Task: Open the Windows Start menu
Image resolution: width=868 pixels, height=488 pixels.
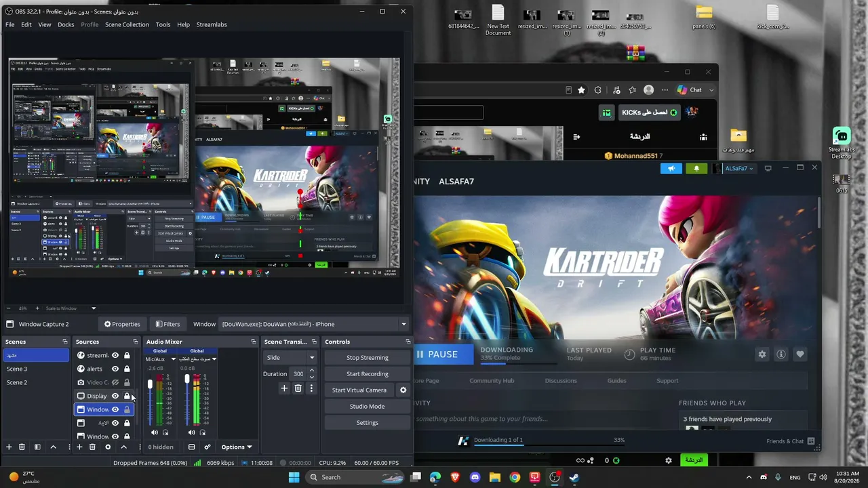Action: coord(294,477)
